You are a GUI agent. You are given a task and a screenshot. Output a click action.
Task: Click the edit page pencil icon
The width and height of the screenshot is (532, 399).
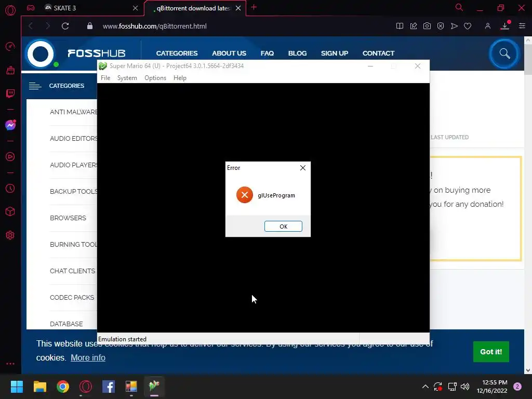[x=413, y=26]
